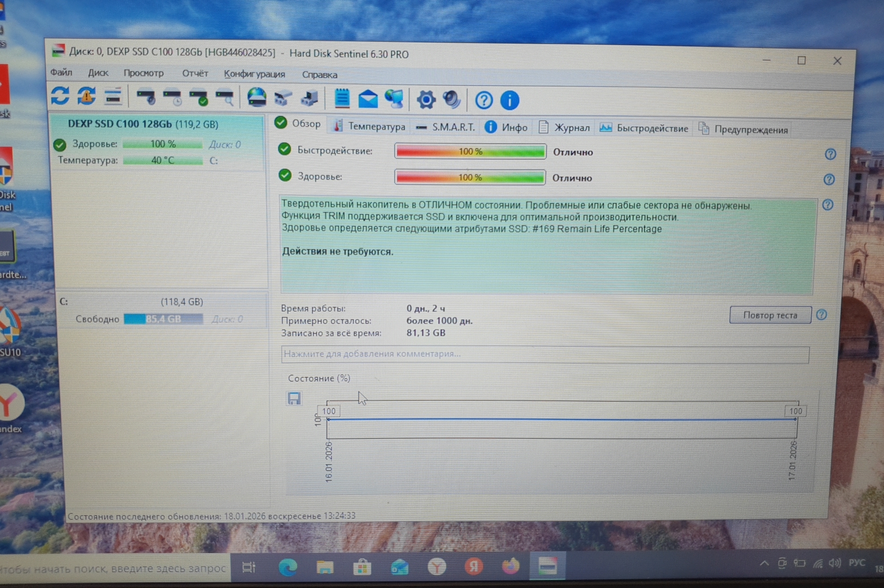The image size is (884, 588).
Task: Click the disk with green checkmark icon
Action: (x=199, y=98)
